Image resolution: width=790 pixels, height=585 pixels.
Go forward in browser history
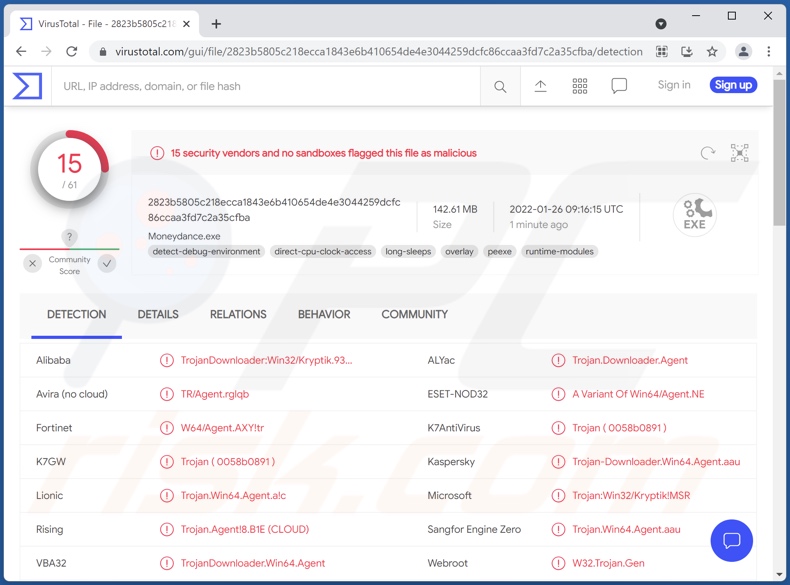46,51
